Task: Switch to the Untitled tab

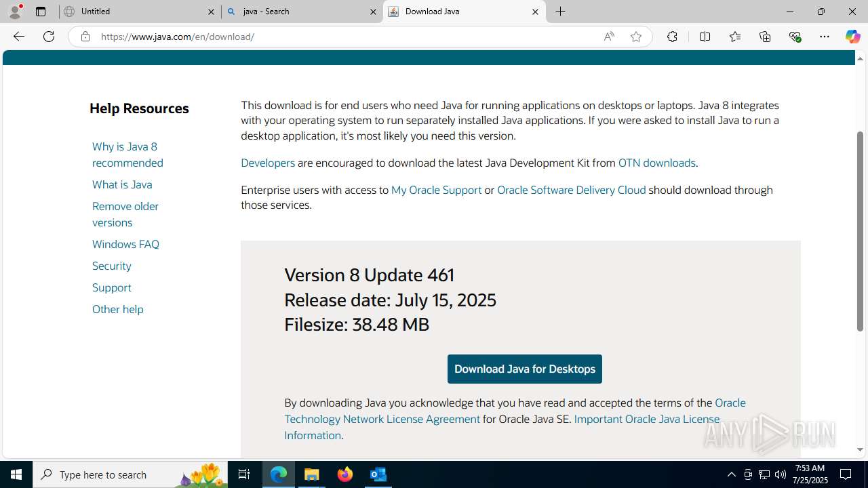Action: pyautogui.click(x=140, y=12)
